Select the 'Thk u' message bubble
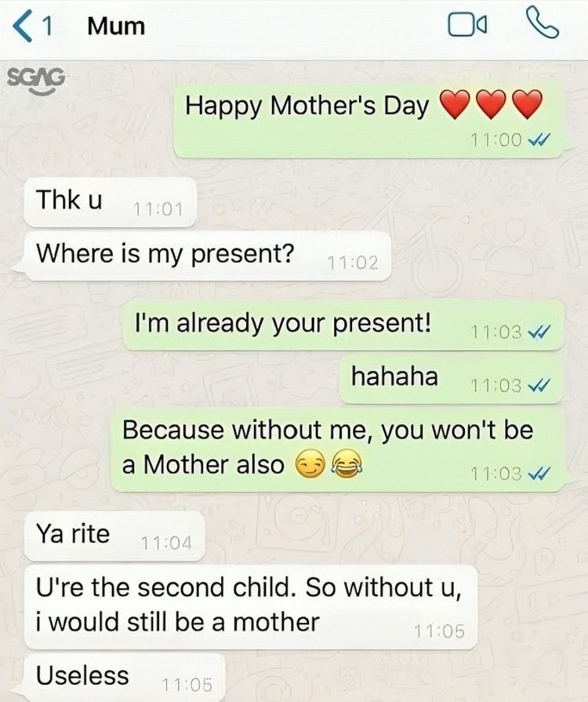This screenshot has width=588, height=702. click(x=110, y=202)
